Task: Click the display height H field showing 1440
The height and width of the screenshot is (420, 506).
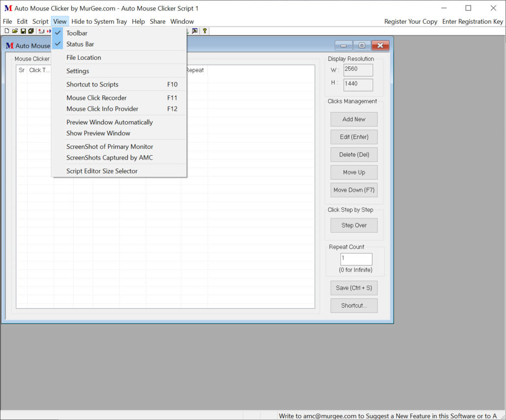Action: 358,85
